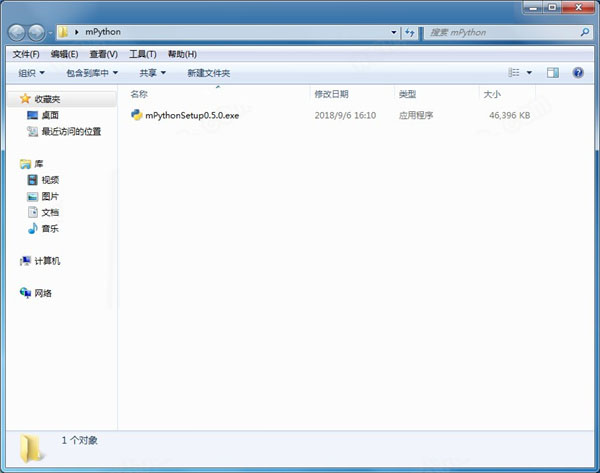
Task: Select 网络 in navigation pane
Action: (x=43, y=294)
